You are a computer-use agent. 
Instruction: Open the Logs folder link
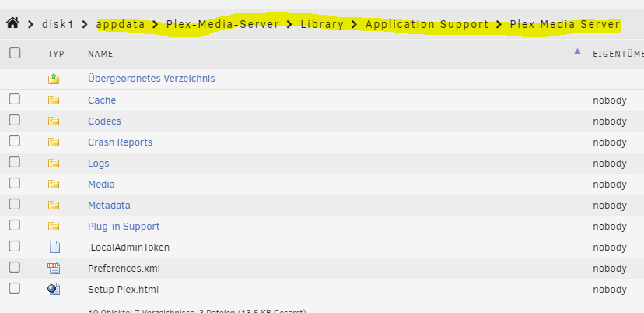tap(99, 164)
